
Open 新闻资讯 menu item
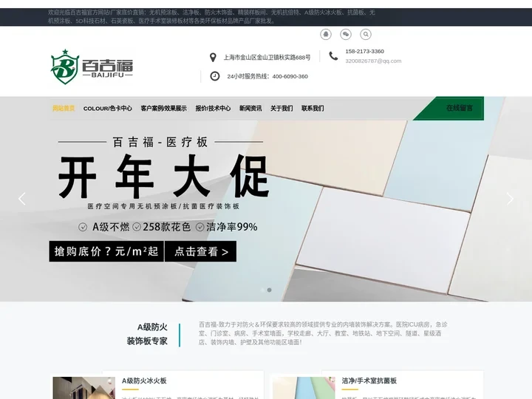click(x=250, y=108)
